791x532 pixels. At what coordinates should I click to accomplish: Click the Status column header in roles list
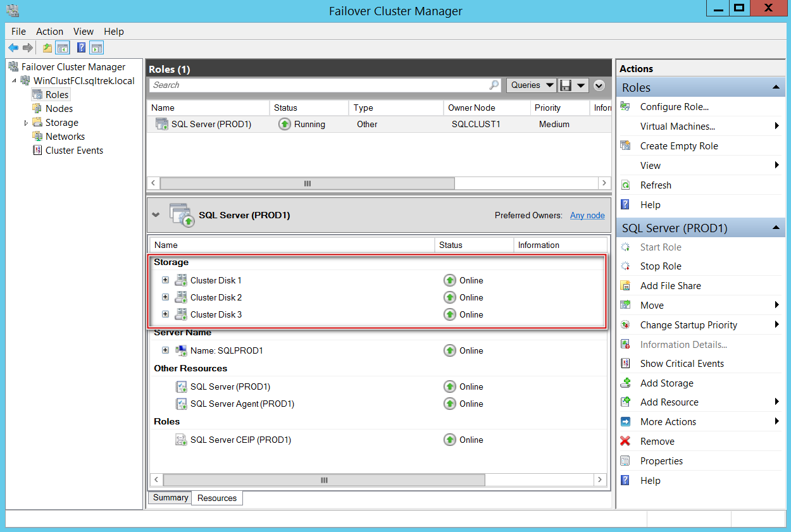pos(309,108)
